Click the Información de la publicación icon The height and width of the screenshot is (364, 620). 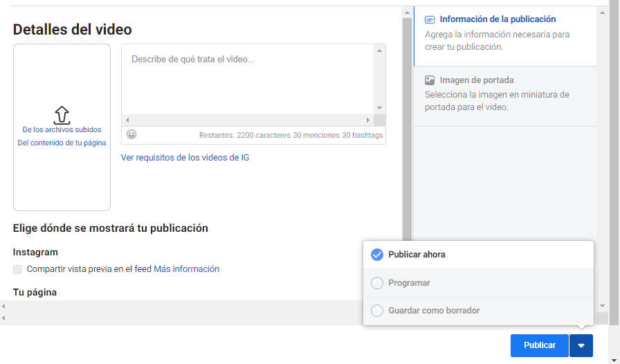click(430, 20)
